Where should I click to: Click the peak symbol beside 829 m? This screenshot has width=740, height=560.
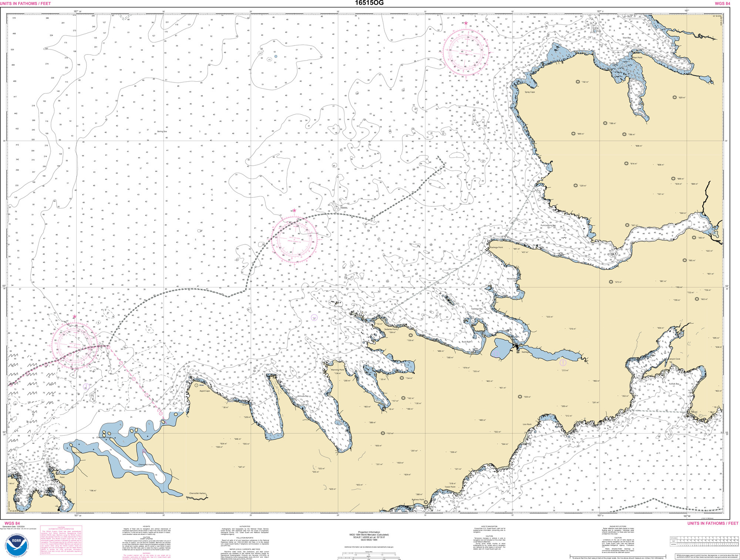[x=675, y=97]
